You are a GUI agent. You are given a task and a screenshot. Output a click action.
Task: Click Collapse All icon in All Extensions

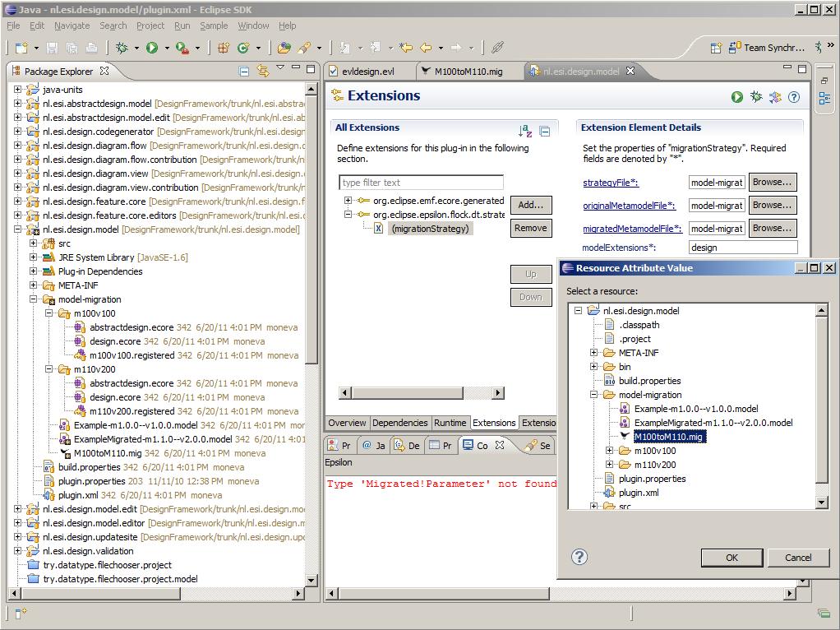pos(545,131)
